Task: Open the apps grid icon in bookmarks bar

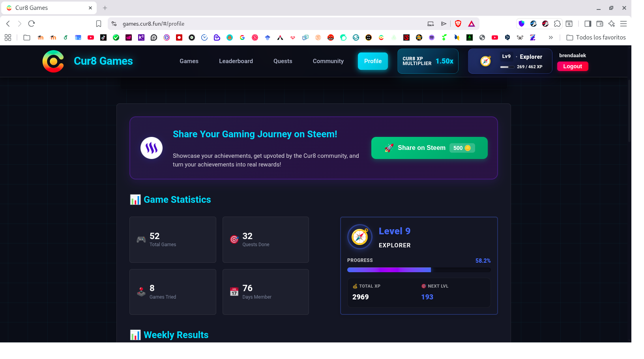Action: tap(8, 37)
